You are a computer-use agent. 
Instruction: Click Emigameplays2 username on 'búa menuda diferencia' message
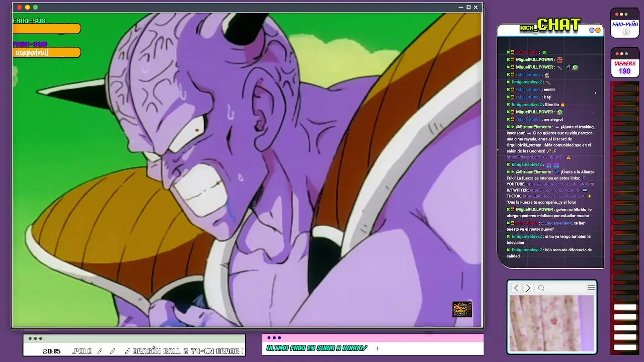click(527, 250)
